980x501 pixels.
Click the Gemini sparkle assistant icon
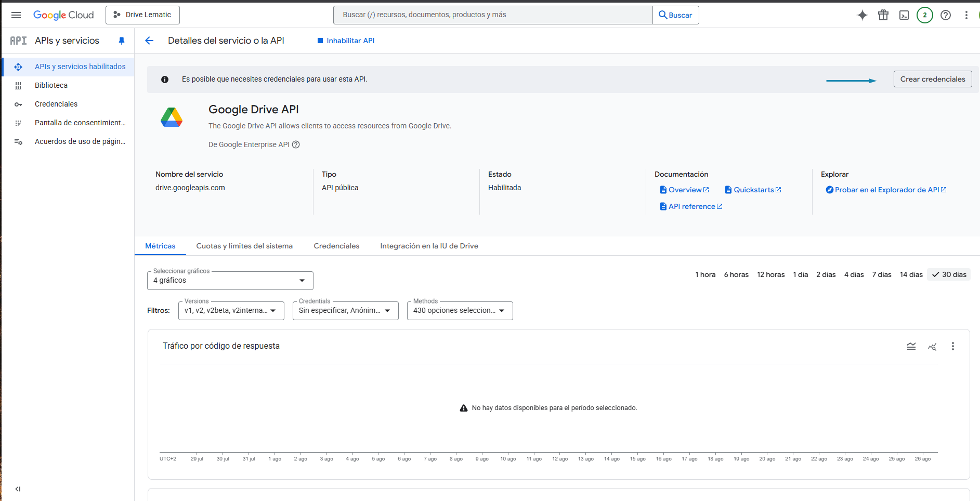[862, 15]
